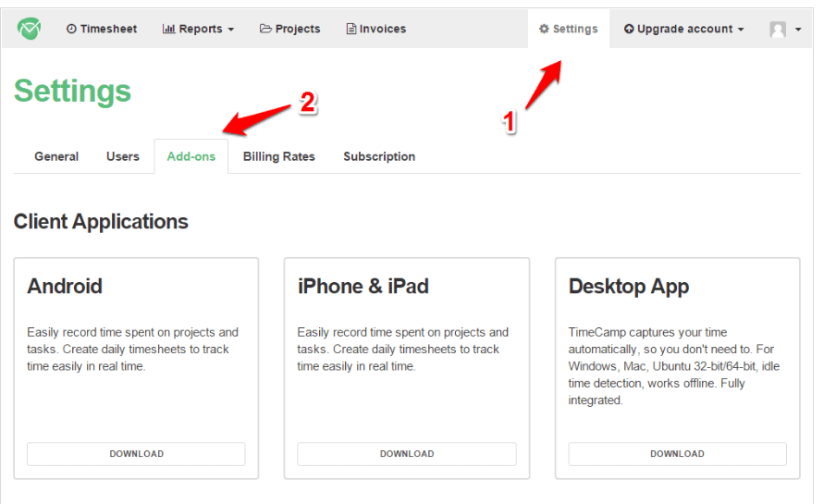Select the Add-ons tab

(191, 156)
